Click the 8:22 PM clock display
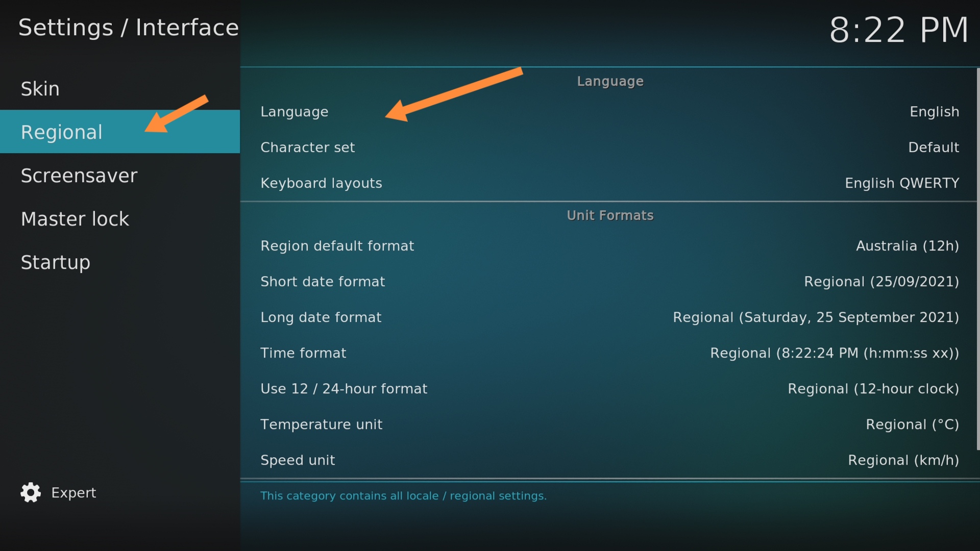Viewport: 980px width, 551px height. pyautogui.click(x=898, y=30)
